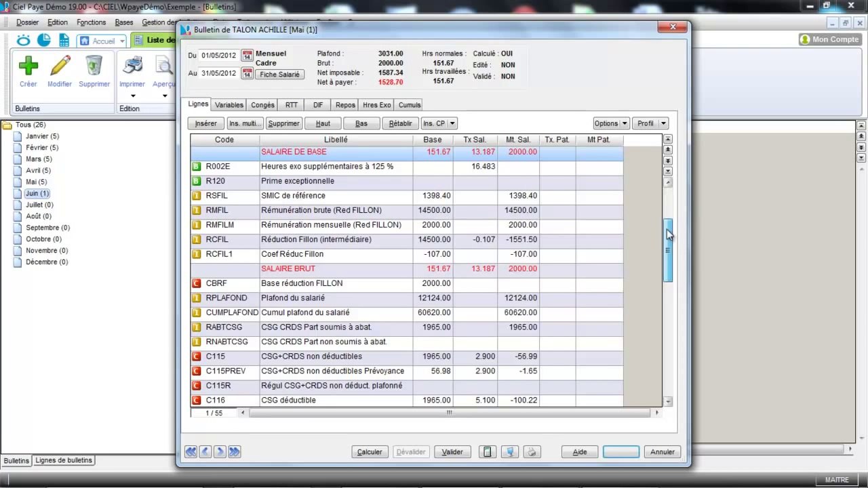Select Tous (26) in the month tree
Screen dimensions: 868x488
[31, 125]
